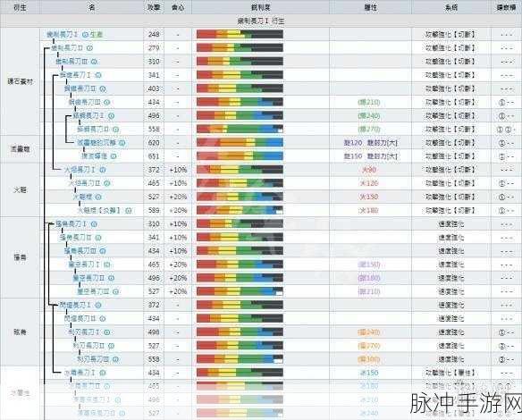Click the +10% affinity in the 372 row
Image resolution: width=522 pixels, height=420 pixels.
tap(178, 170)
